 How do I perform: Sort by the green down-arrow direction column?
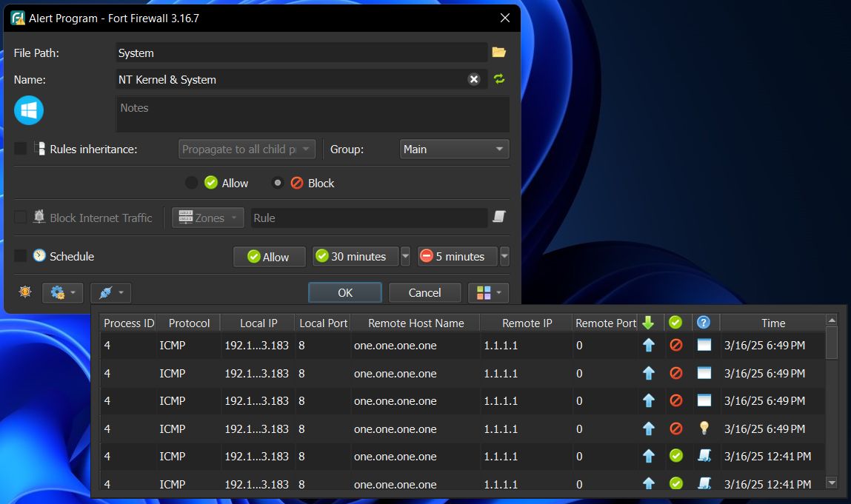pyautogui.click(x=648, y=323)
